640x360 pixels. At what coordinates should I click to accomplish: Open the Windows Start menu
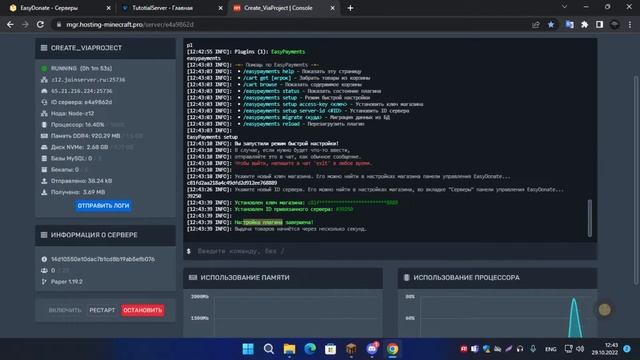(248, 349)
